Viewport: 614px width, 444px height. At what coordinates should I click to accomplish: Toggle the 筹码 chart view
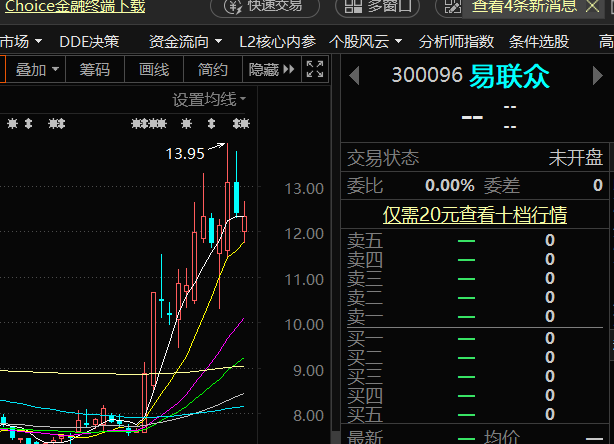click(95, 69)
